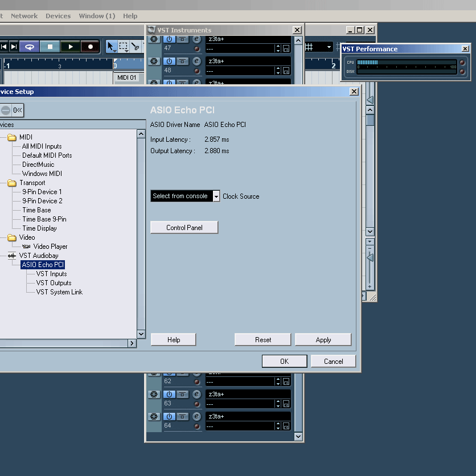Open the editor for instrument slot 64
Image resolution: width=476 pixels, height=476 pixels.
coord(196,416)
